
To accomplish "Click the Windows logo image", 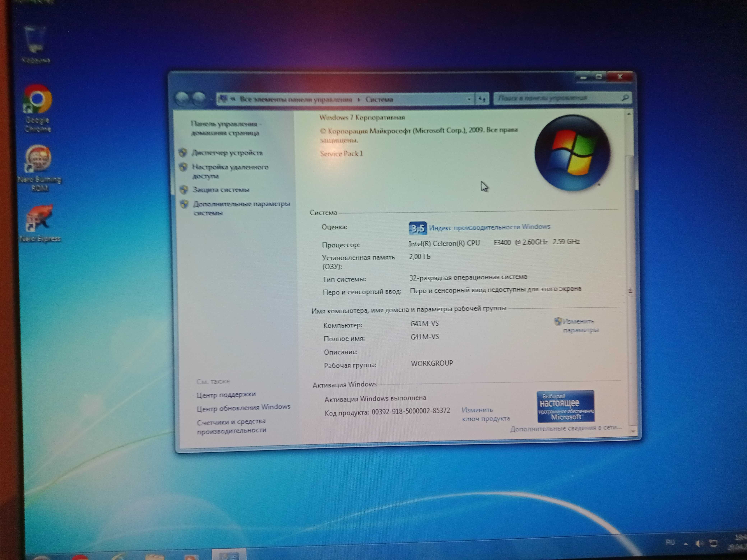I will tap(572, 153).
